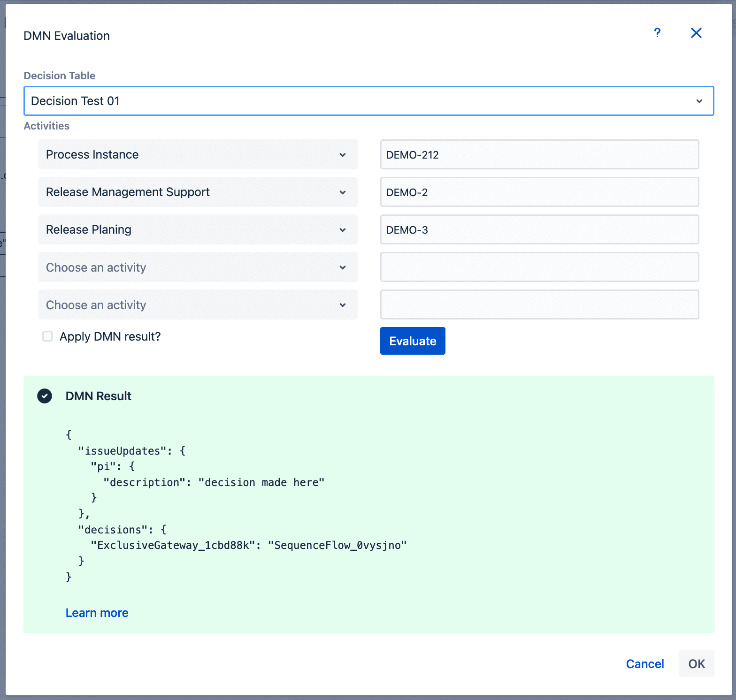Click Cancel to dismiss the dialog
The width and height of the screenshot is (736, 700).
(645, 664)
